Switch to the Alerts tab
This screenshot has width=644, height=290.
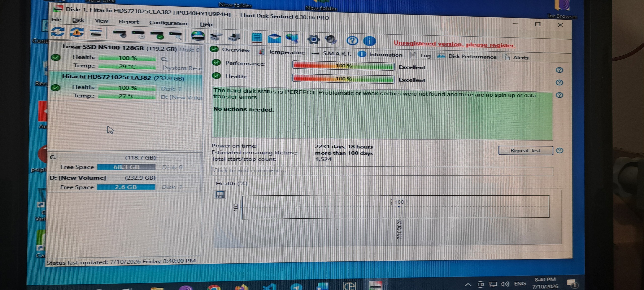coord(516,57)
